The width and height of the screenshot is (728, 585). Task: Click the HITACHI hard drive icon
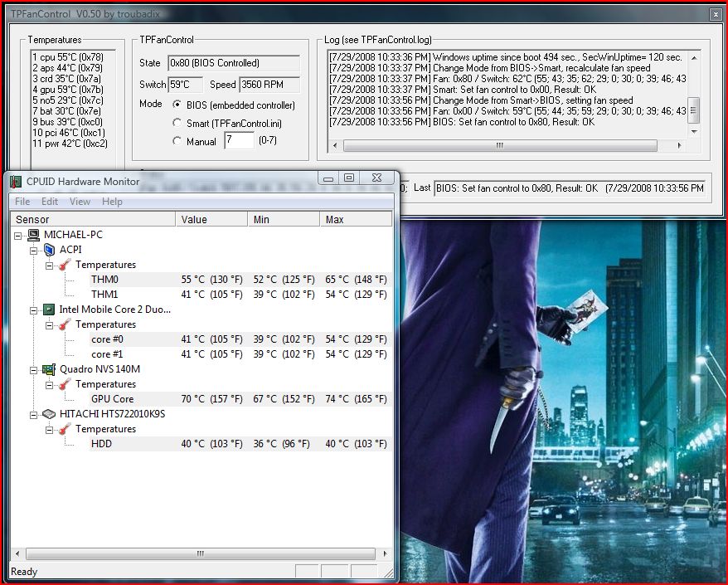(x=49, y=413)
